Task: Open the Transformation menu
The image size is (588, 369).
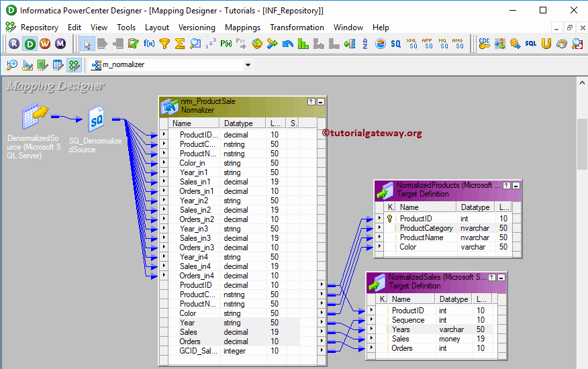Action: click(297, 28)
